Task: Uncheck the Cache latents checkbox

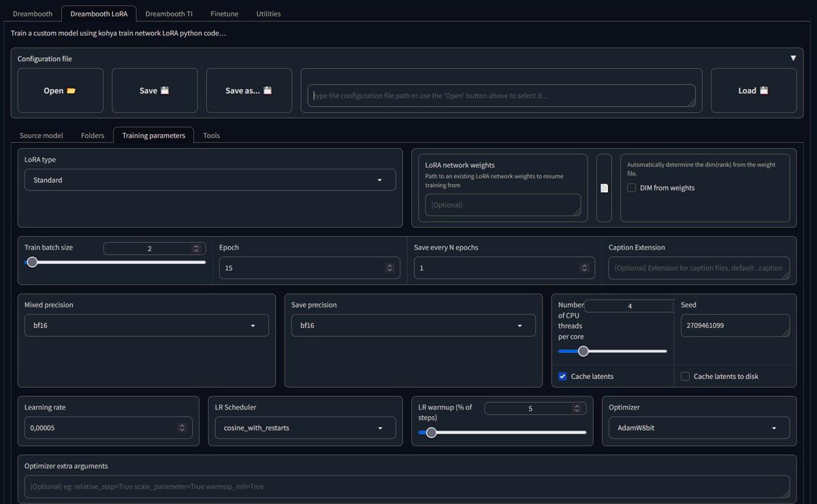Action: [x=562, y=376]
